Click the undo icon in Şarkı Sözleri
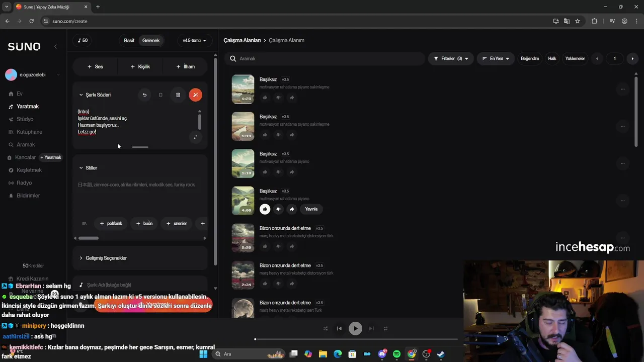Image resolution: width=644 pixels, height=362 pixels. [x=144, y=95]
